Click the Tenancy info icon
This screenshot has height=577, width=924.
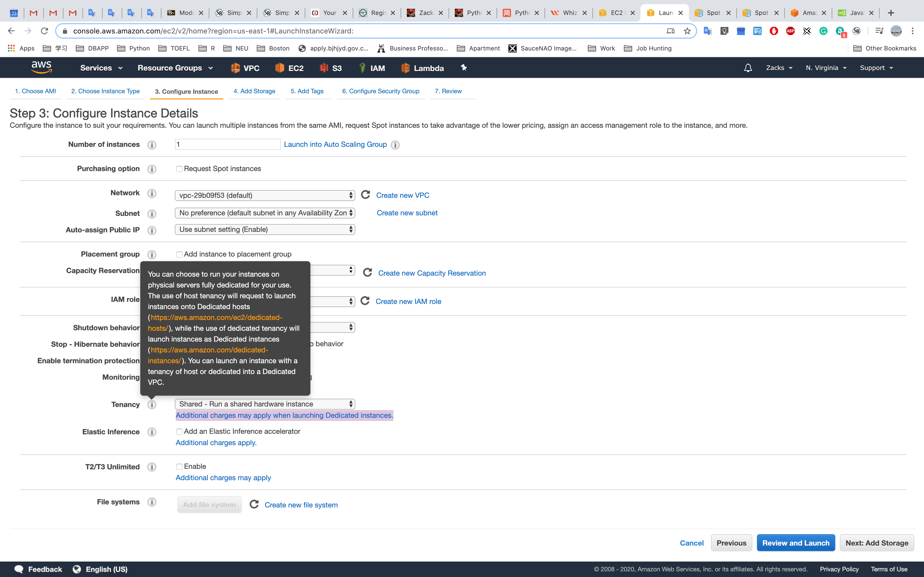coord(152,404)
